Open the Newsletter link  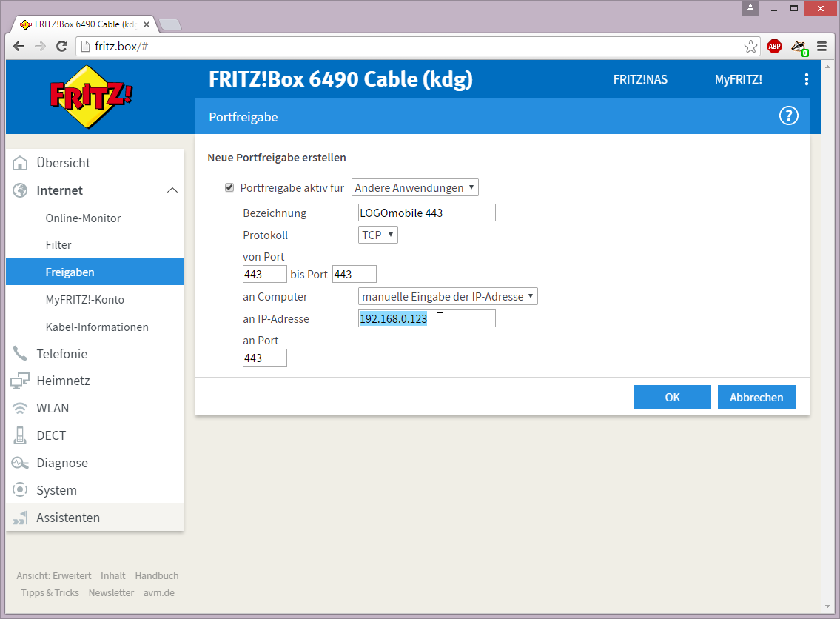pos(111,593)
